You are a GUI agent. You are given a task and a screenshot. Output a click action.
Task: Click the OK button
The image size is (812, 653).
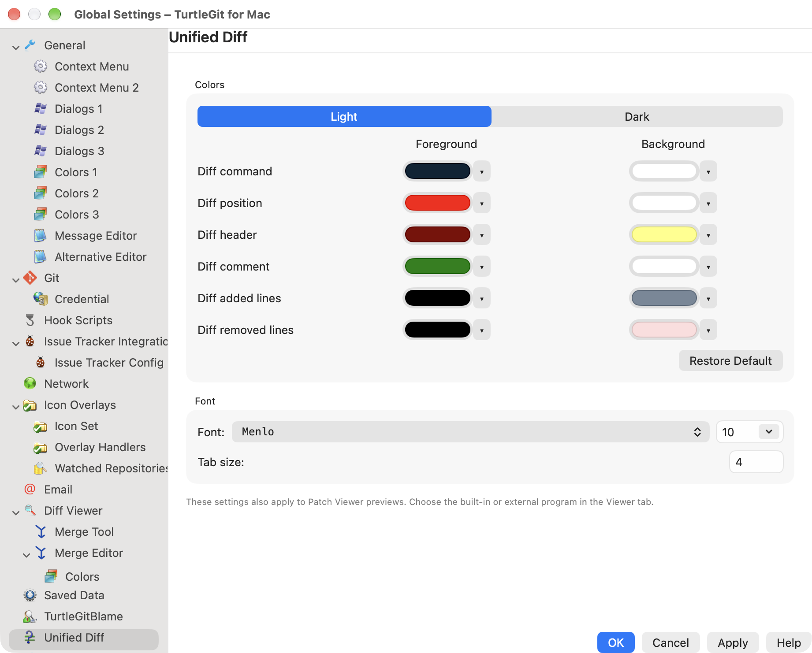pyautogui.click(x=616, y=642)
